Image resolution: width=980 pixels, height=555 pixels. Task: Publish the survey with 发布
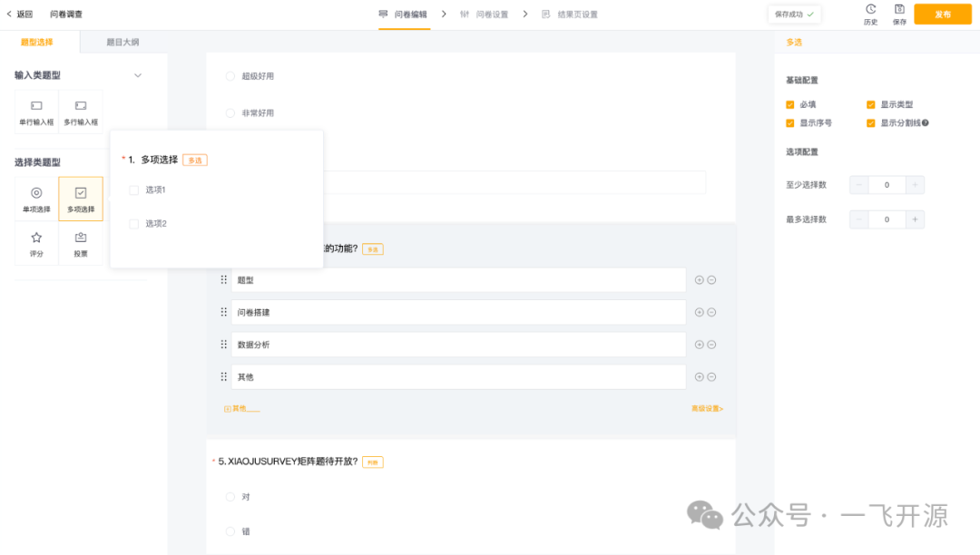click(943, 14)
